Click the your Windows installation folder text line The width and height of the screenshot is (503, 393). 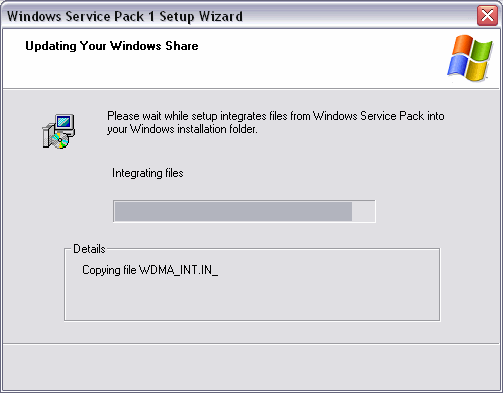182,129
